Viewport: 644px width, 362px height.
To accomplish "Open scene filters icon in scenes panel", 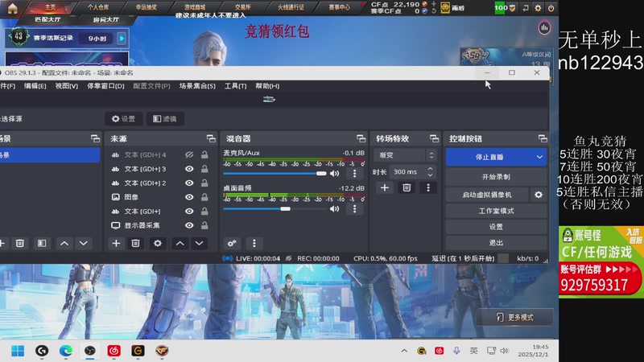I will click(42, 244).
